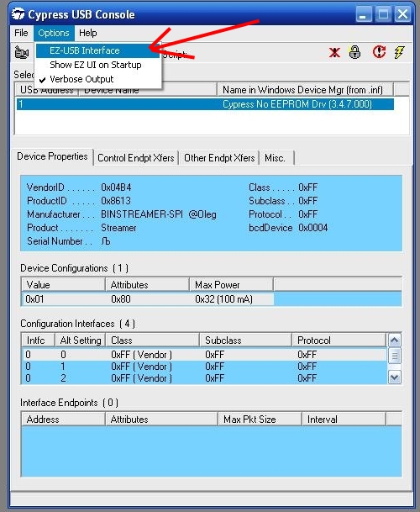Click Subclass header in Configuration Interfaces

pos(245,340)
